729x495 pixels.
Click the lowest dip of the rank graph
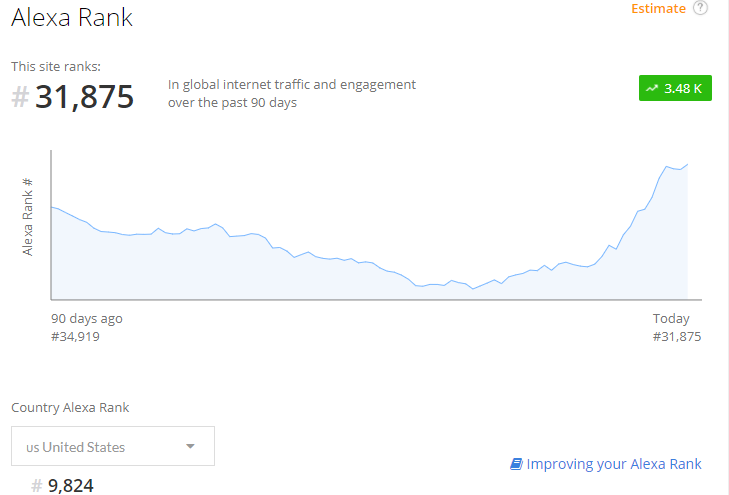pyautogui.click(x=472, y=289)
